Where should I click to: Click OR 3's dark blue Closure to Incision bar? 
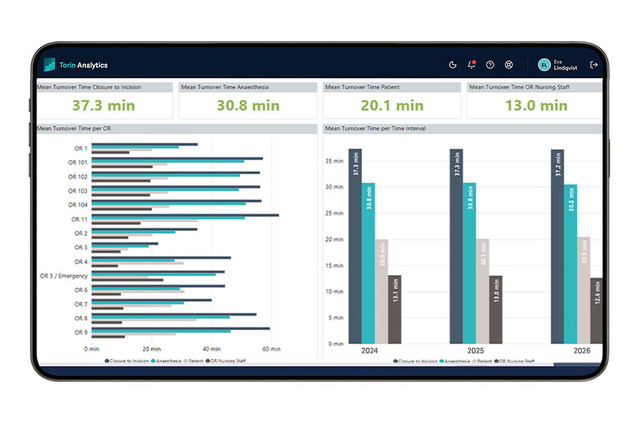coord(125,243)
